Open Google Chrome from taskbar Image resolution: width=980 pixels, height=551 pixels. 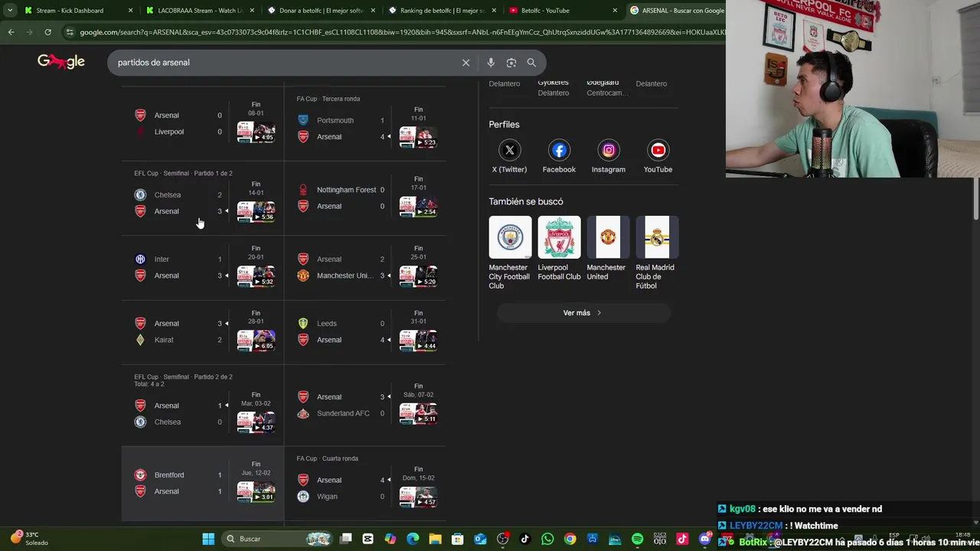pyautogui.click(x=570, y=539)
